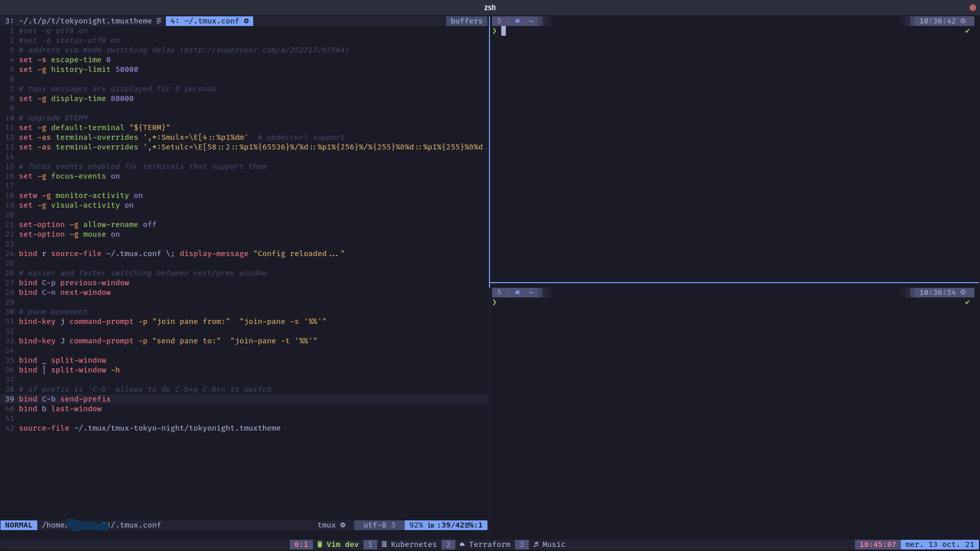
Task: Click the home icon in bottom terminal prompt
Action: [517, 292]
